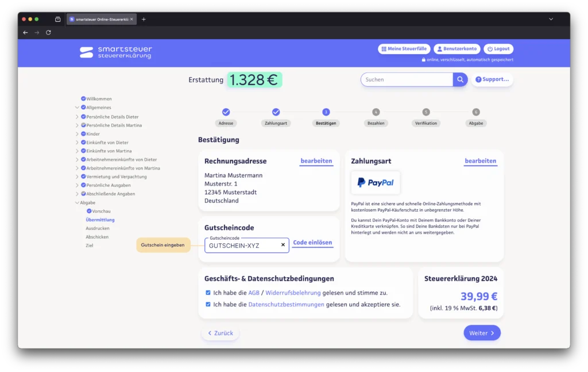Open the Meine Steuerfälle menu

404,49
